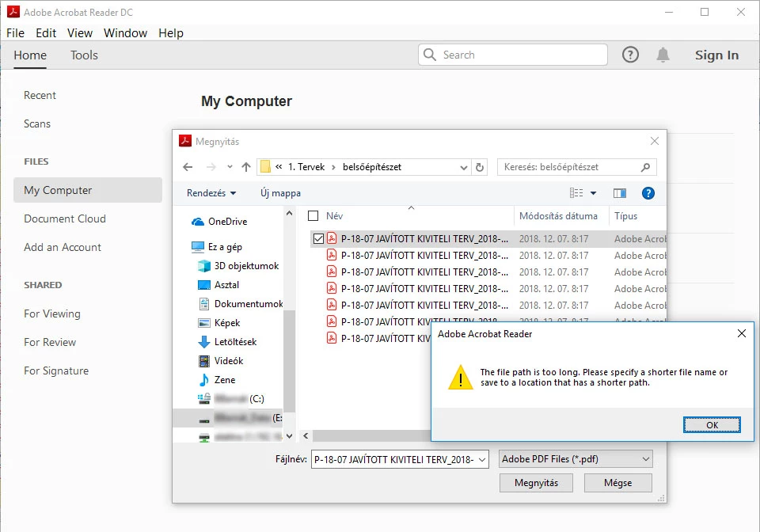Select the (C:) drive in tree
The image size is (760, 532).
coord(230,399)
